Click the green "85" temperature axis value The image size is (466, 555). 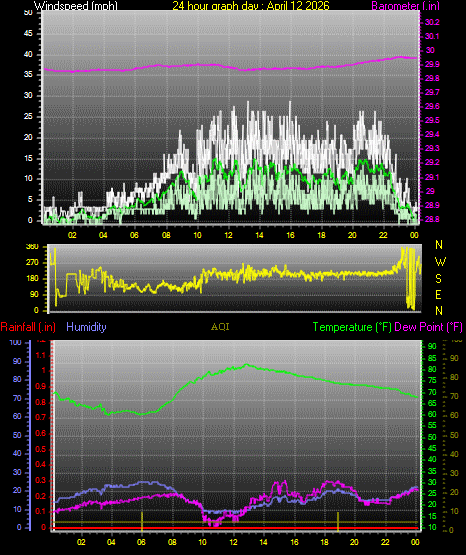432,359
